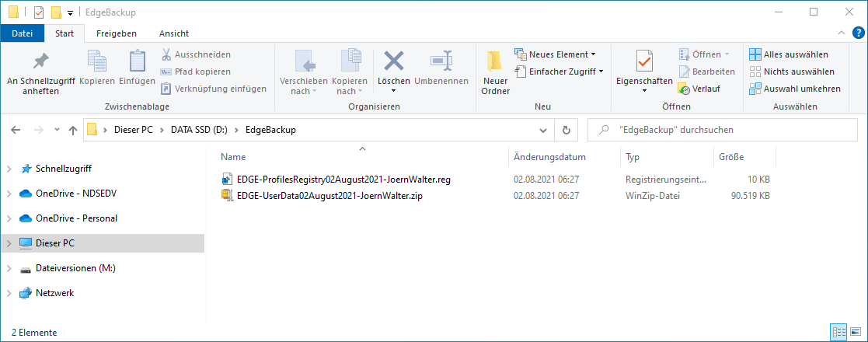The height and width of the screenshot is (342, 868).
Task: Click the Einfügen paste icon
Action: 138,61
